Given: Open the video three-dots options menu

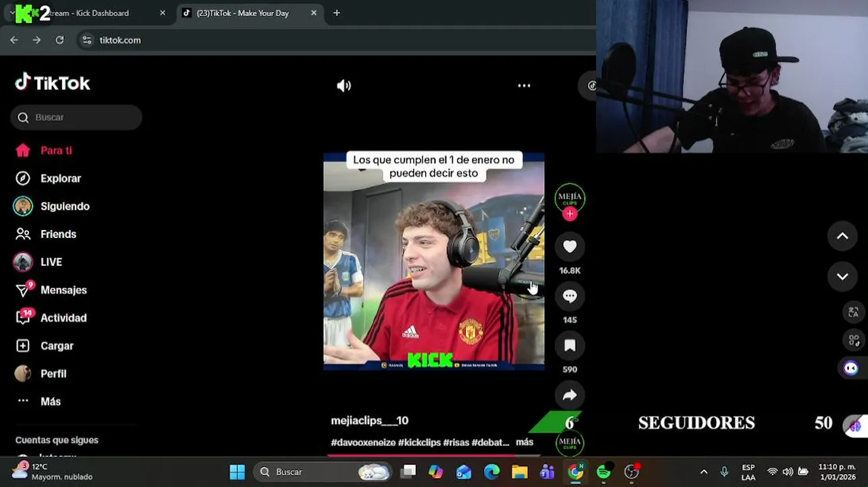Looking at the screenshot, I should tap(524, 86).
